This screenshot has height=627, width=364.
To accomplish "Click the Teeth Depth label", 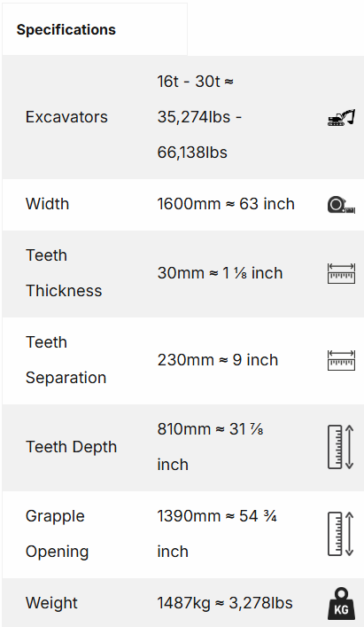I will (x=71, y=447).
